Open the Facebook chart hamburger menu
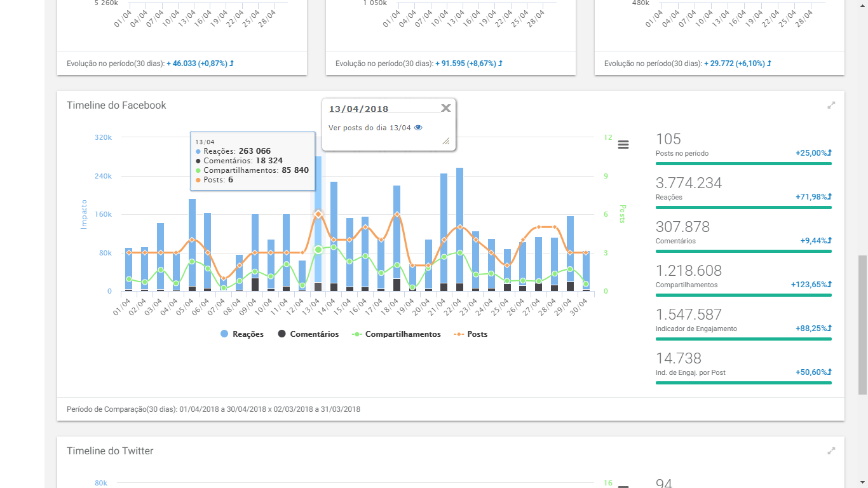The width and height of the screenshot is (868, 488). pyautogui.click(x=623, y=145)
